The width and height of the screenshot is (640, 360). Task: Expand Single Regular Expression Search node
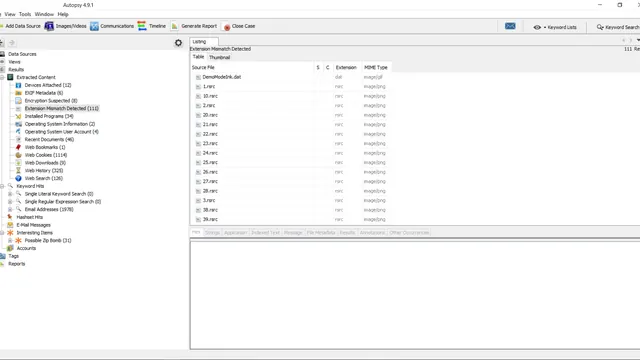tap(10, 202)
